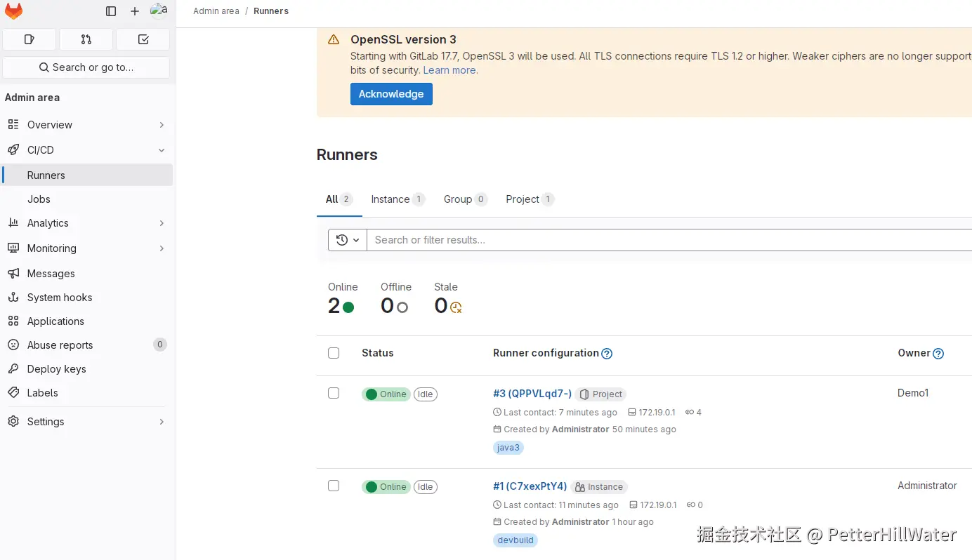Open runner #1 (C7xexPtY4) details
This screenshot has height=560, width=972.
tap(530, 486)
